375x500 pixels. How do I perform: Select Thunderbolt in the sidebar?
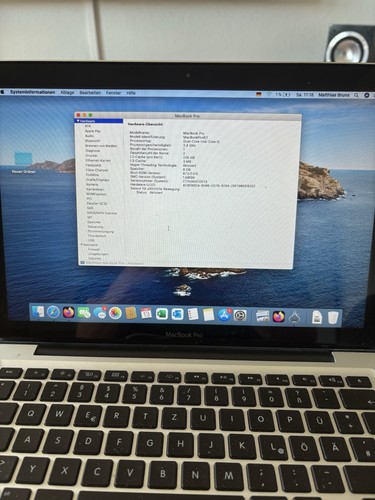[x=97, y=236]
